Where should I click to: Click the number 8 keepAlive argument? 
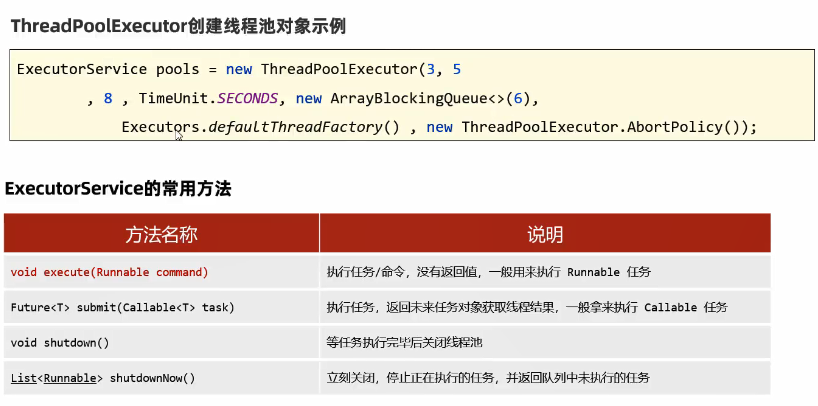108,99
